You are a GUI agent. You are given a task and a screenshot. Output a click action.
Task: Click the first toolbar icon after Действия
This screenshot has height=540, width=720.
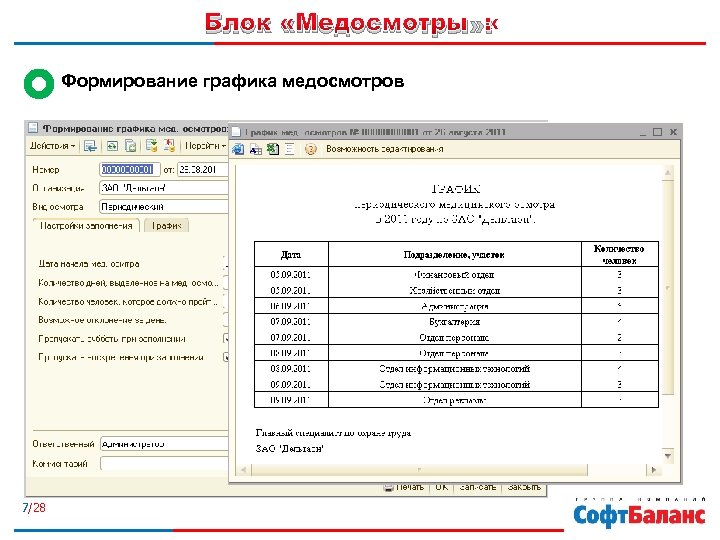coord(90,146)
